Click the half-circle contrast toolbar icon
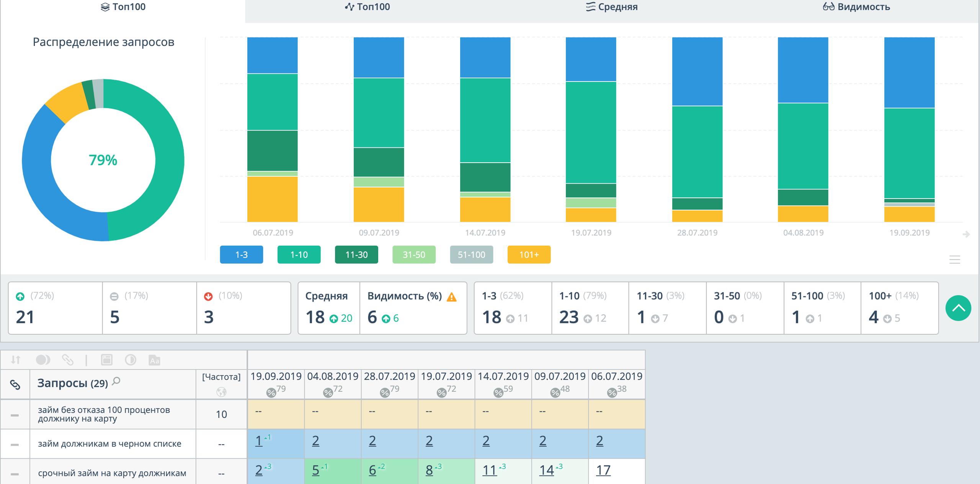Viewport: 980px width, 484px height. click(130, 360)
